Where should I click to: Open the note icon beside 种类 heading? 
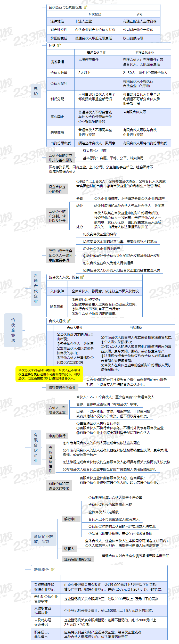click(59, 46)
